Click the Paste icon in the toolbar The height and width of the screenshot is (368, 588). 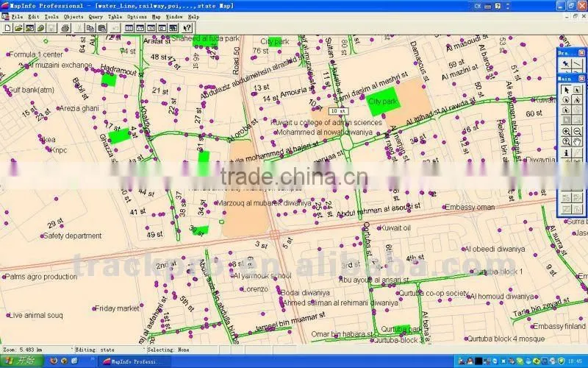pyautogui.click(x=101, y=28)
